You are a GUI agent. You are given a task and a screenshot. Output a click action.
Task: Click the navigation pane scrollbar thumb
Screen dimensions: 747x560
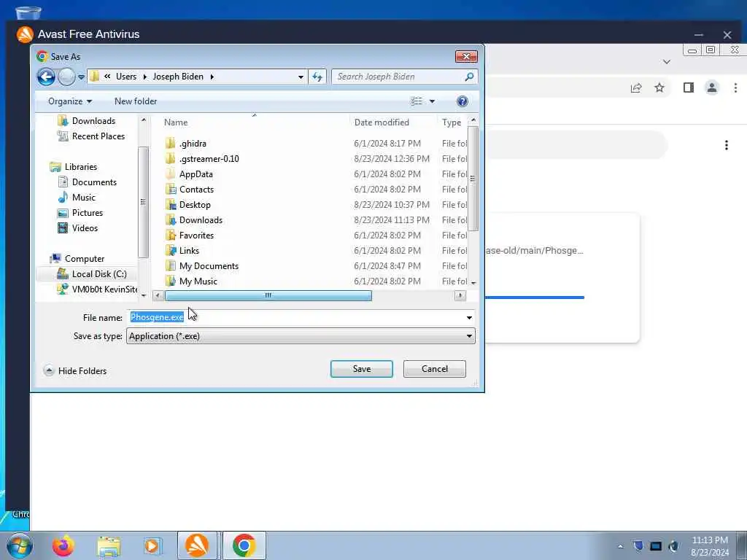point(143,202)
